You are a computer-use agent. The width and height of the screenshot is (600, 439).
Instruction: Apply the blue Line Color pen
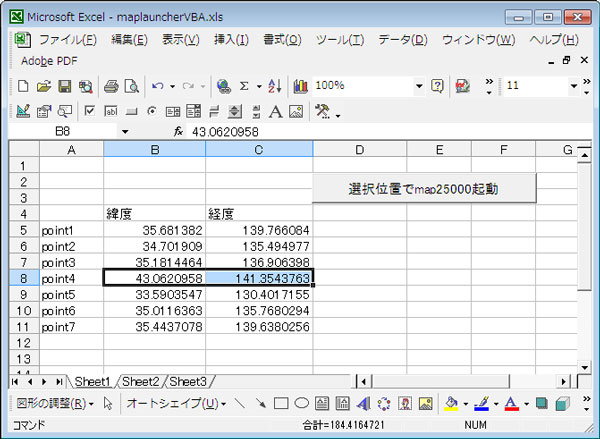(481, 403)
